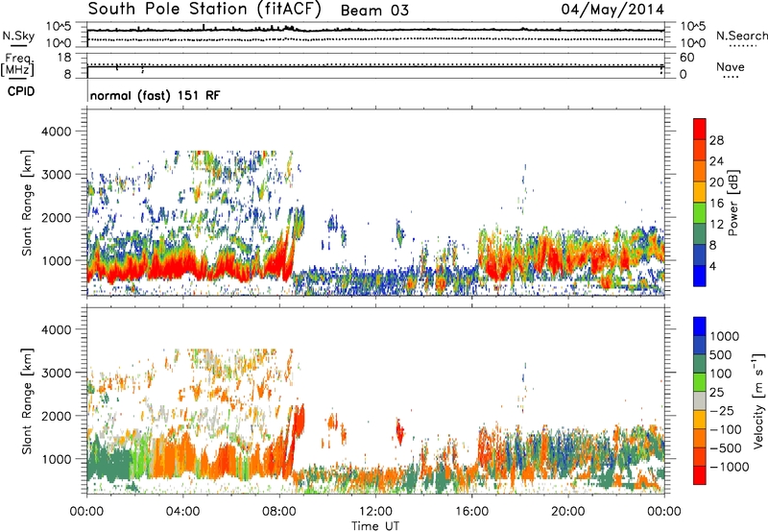Click the '12:00' time tick label
Image resolution: width=768 pixels, height=532 pixels.
(x=375, y=512)
